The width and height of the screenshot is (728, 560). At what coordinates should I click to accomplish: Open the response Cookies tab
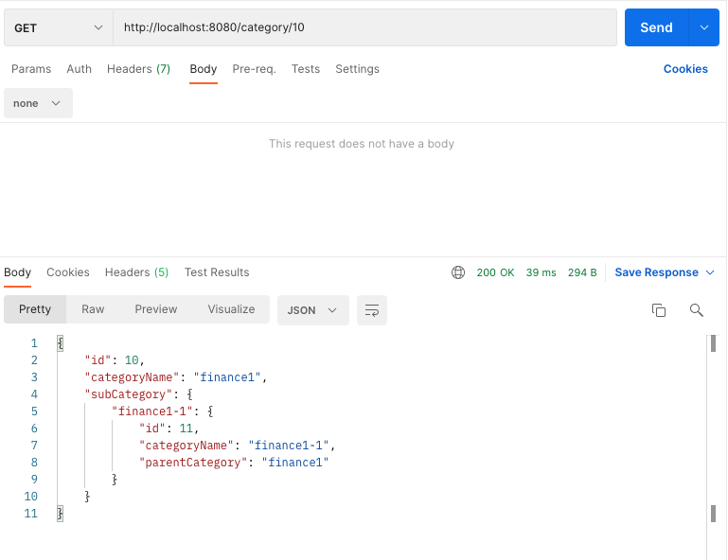point(68,272)
